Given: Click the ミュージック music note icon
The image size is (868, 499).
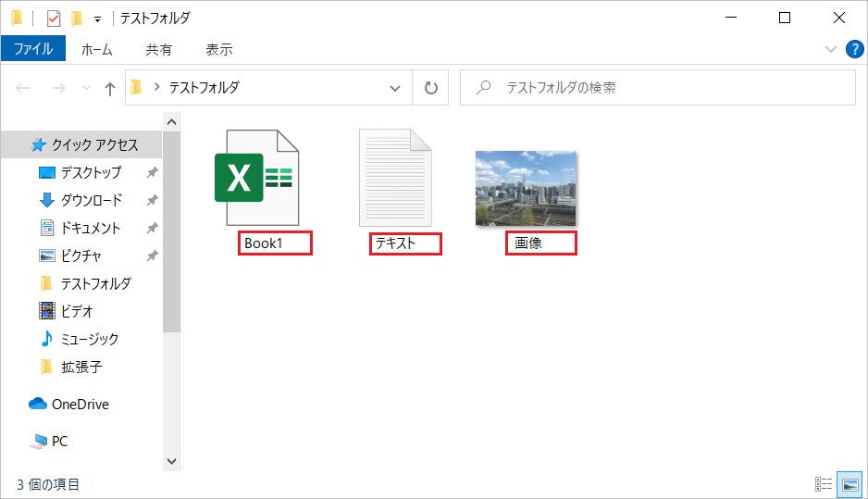Looking at the screenshot, I should pyautogui.click(x=47, y=339).
